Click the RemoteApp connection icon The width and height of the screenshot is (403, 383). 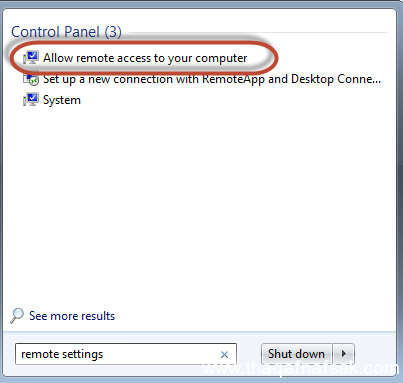(31, 79)
